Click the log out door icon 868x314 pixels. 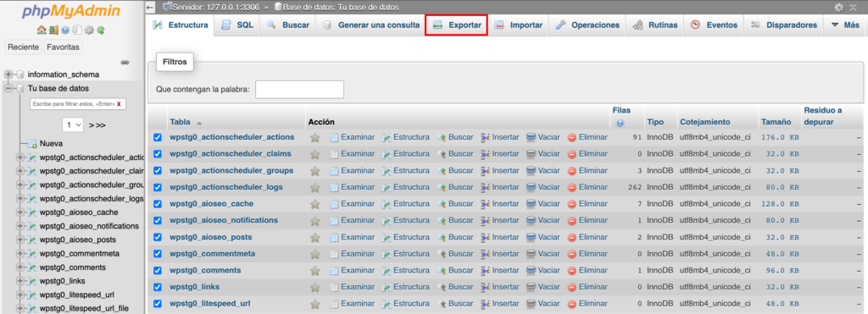53,30
